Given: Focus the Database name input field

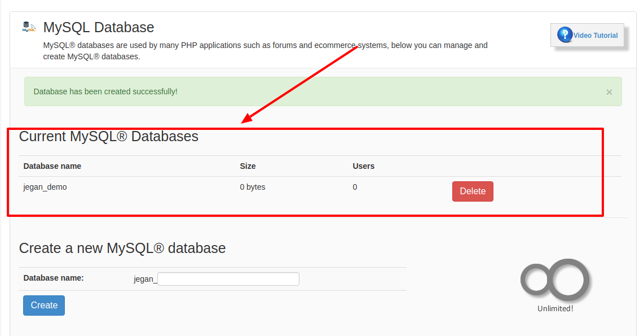Looking at the screenshot, I should (x=228, y=279).
